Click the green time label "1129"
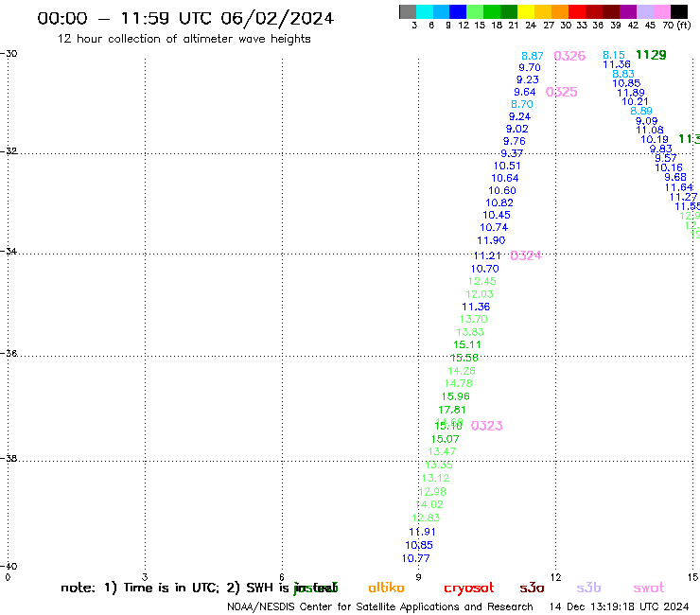The width and height of the screenshot is (700, 615). click(x=651, y=55)
